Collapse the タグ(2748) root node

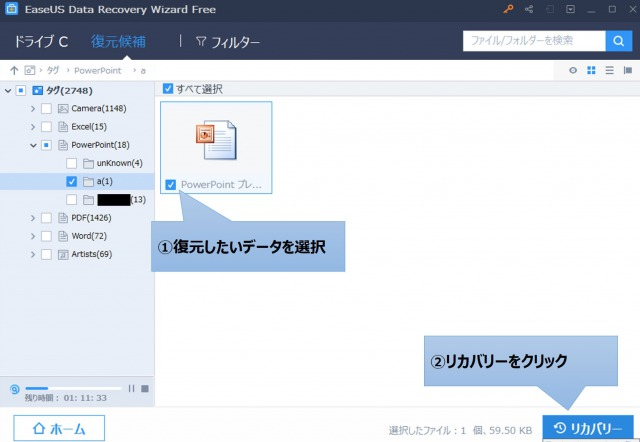point(8,91)
